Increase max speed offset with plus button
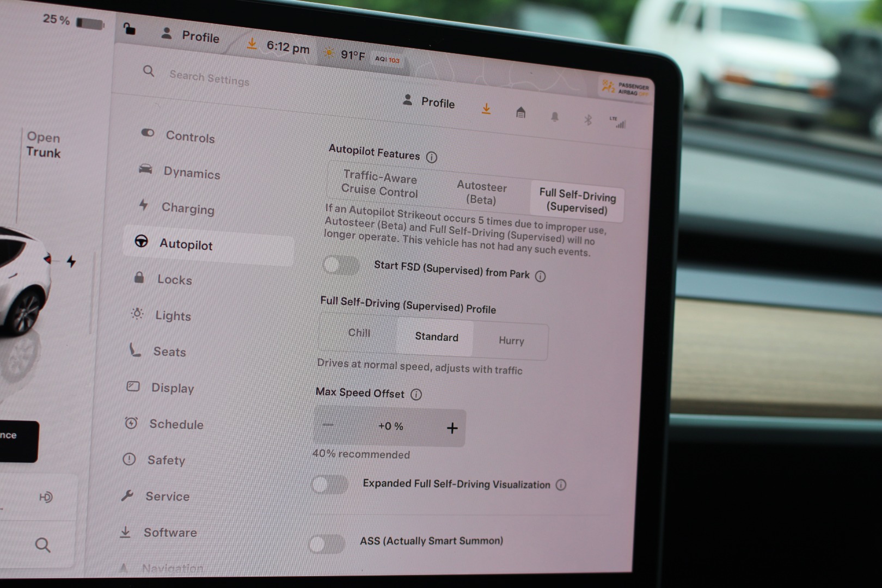The width and height of the screenshot is (882, 588). pos(452,428)
